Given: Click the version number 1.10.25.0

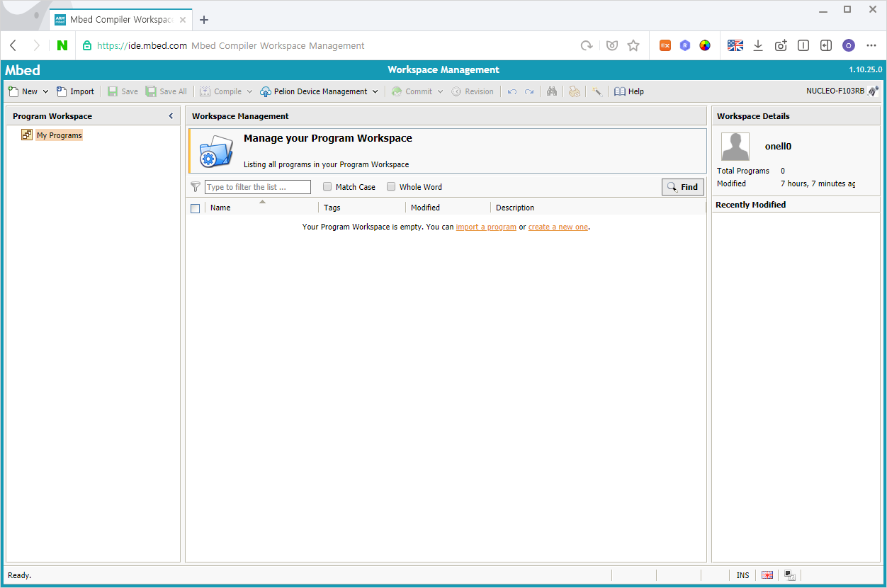Looking at the screenshot, I should point(865,70).
